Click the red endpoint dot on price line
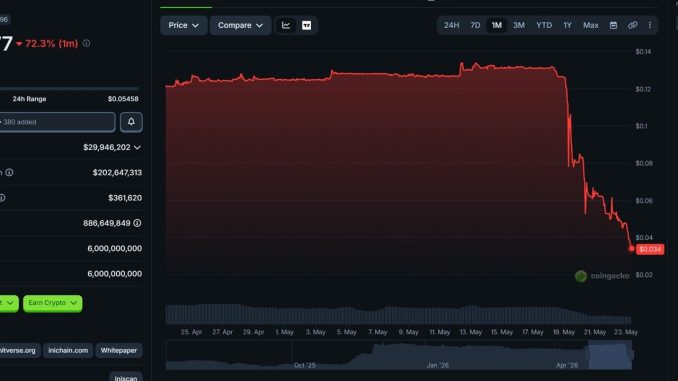This screenshot has height=381, width=678. click(631, 249)
